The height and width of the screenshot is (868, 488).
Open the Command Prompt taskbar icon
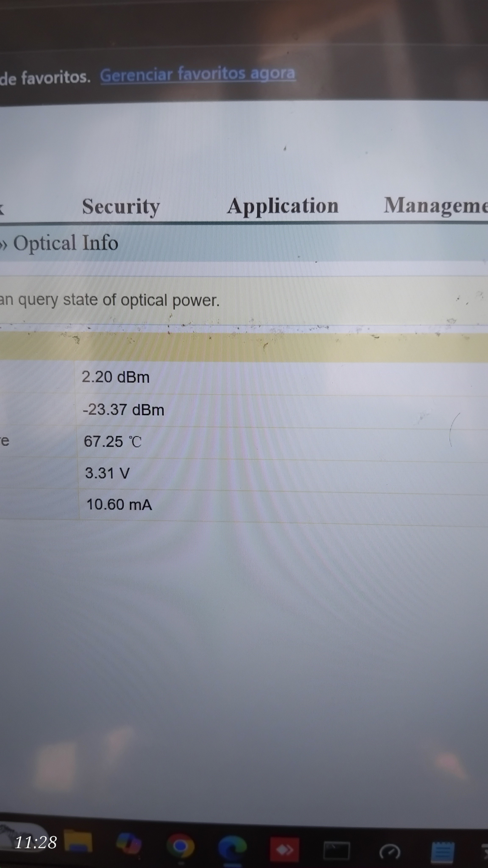click(336, 850)
